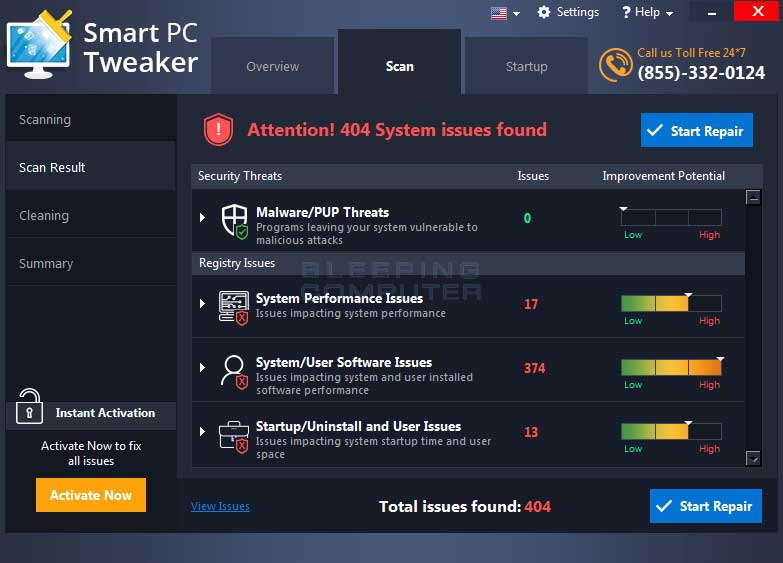The height and width of the screenshot is (563, 783).
Task: Select Scanning in the left sidebar
Action: [x=91, y=119]
